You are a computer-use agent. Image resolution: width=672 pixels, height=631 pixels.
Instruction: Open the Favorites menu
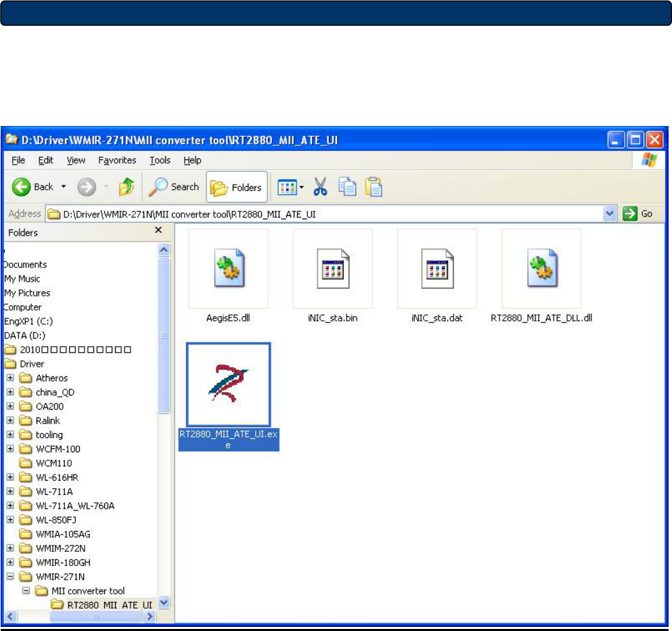[x=117, y=160]
